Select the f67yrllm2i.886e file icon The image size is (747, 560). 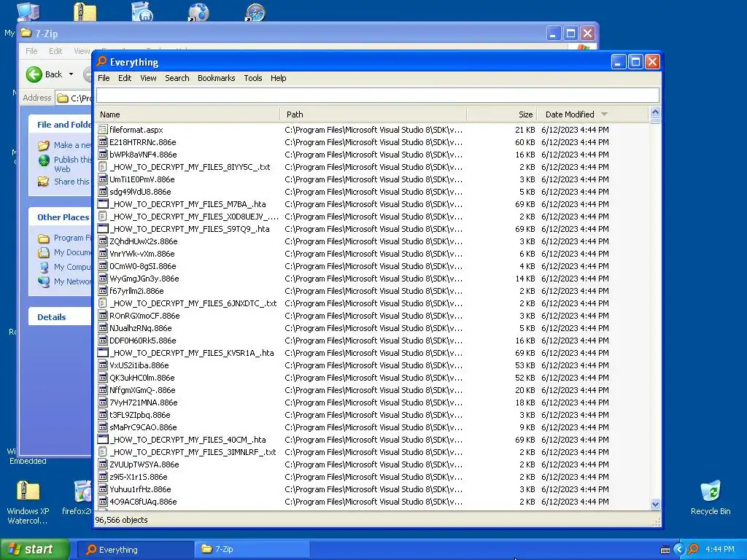[102, 290]
